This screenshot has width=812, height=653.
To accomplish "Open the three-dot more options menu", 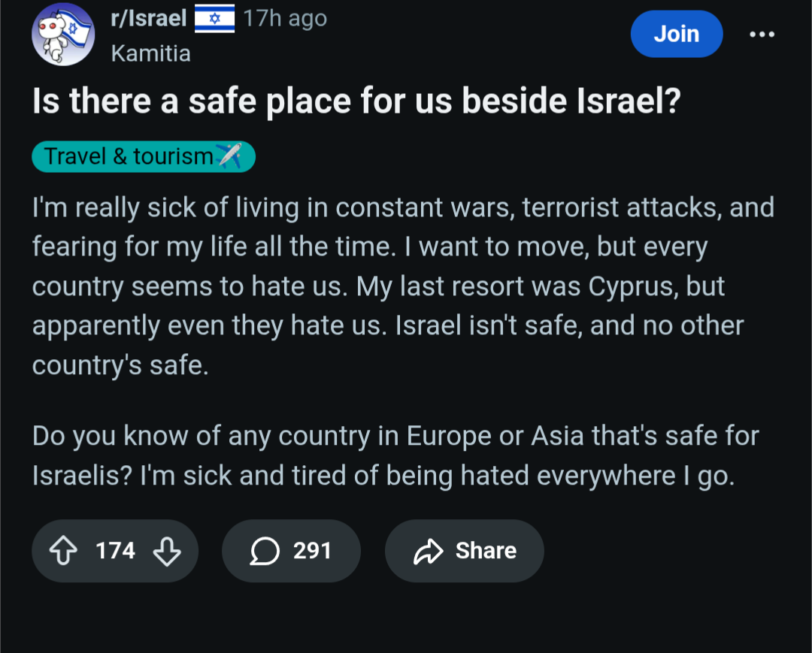I will coord(761,35).
